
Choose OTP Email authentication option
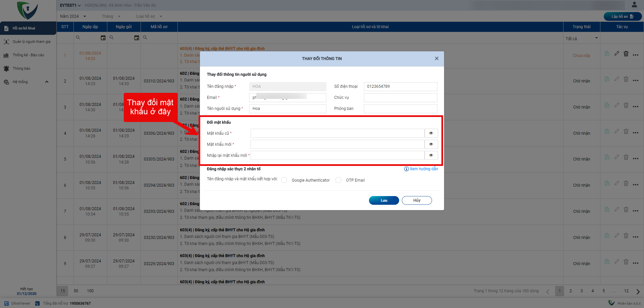click(338, 180)
